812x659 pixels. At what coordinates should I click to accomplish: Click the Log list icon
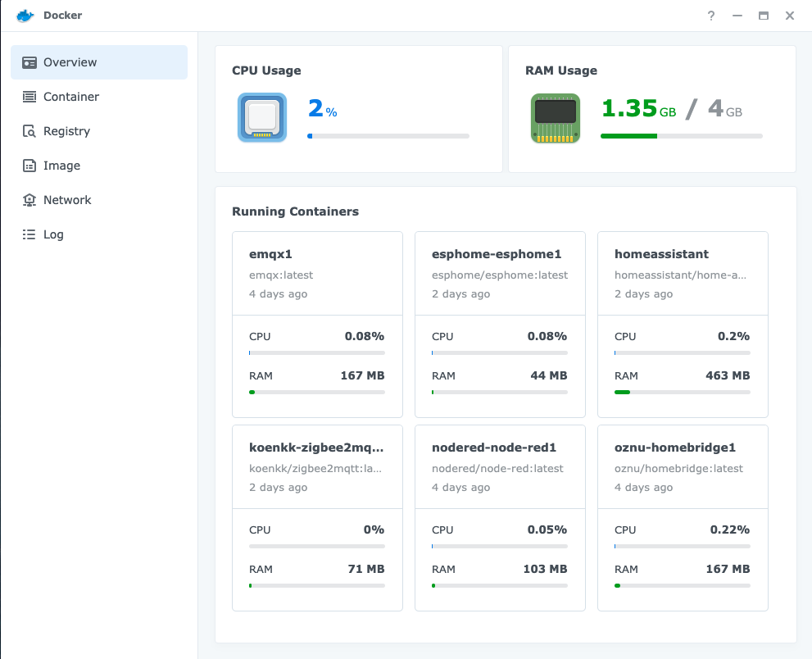[x=29, y=234]
